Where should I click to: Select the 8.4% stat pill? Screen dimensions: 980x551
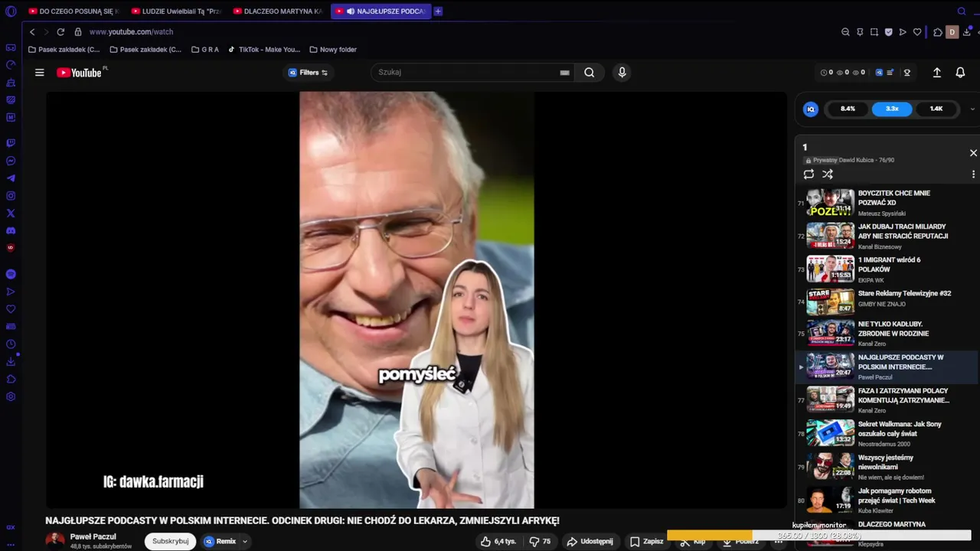(848, 109)
